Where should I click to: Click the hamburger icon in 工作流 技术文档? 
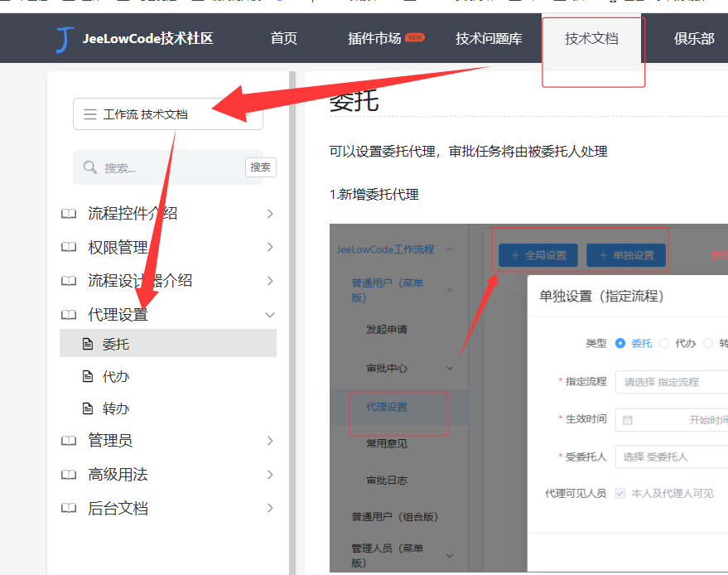point(89,115)
